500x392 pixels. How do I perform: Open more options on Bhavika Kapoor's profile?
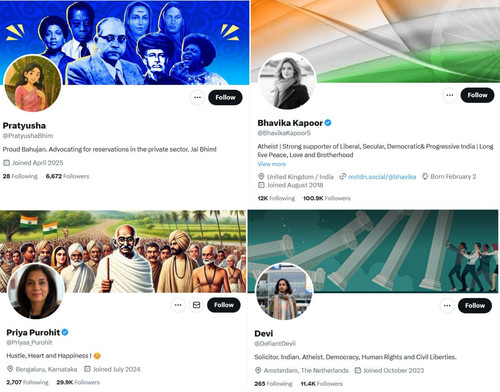[450, 95]
